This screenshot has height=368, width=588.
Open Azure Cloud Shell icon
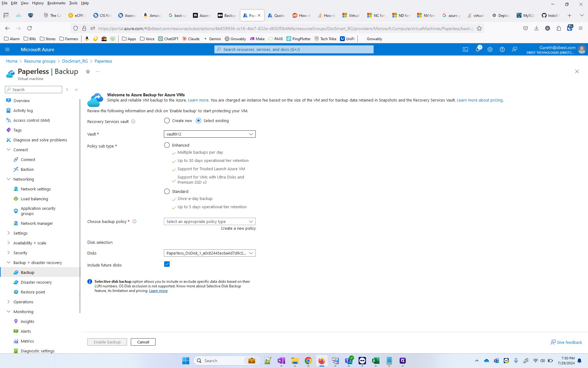[465, 49]
